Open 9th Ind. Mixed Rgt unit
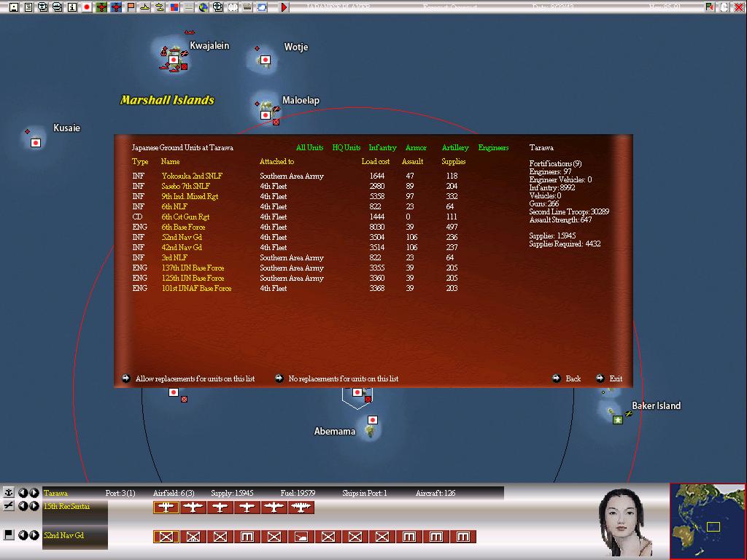 click(190, 196)
